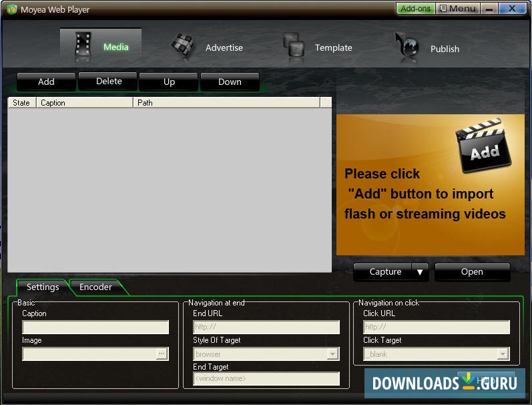Select the Settings tab
This screenshot has height=405, width=532.
click(x=43, y=287)
